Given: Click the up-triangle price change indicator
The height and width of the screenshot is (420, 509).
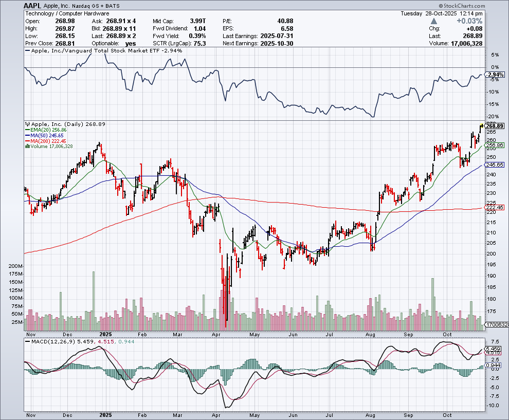Looking at the screenshot, I should [x=434, y=21].
